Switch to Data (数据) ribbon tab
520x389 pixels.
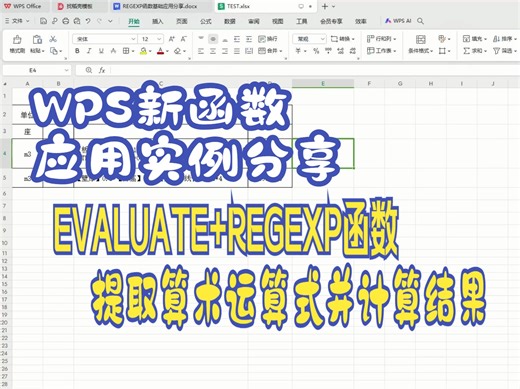229,21
